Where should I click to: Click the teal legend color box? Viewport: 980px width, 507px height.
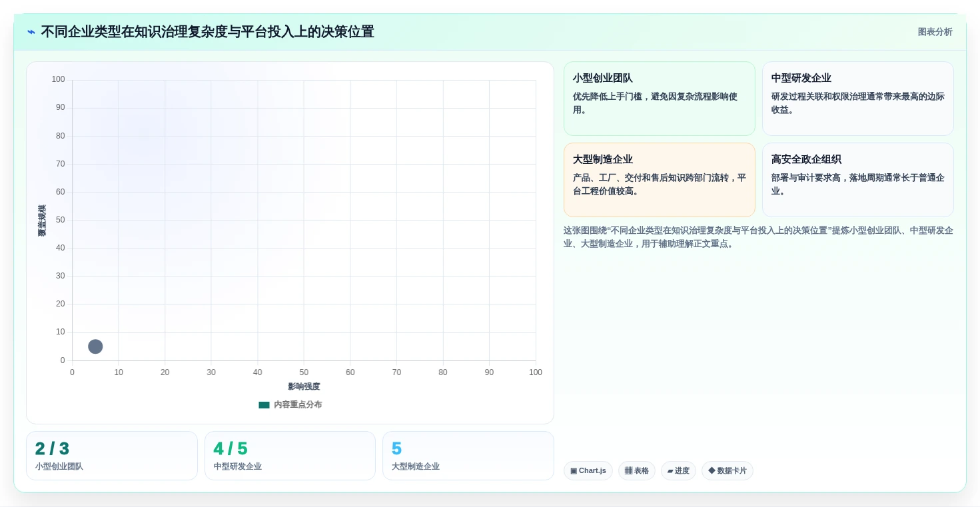click(264, 405)
